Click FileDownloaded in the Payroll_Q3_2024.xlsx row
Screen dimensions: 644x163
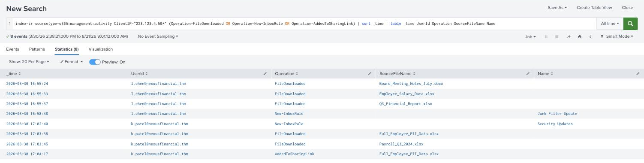click(x=290, y=144)
